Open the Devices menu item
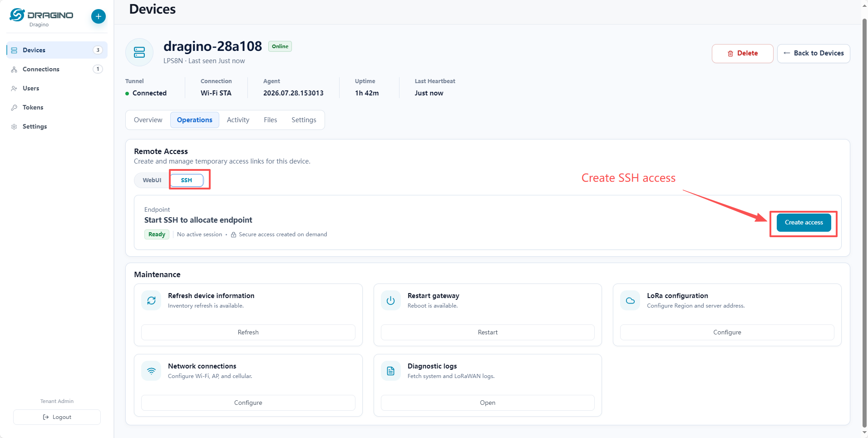The image size is (868, 438). pyautogui.click(x=57, y=50)
